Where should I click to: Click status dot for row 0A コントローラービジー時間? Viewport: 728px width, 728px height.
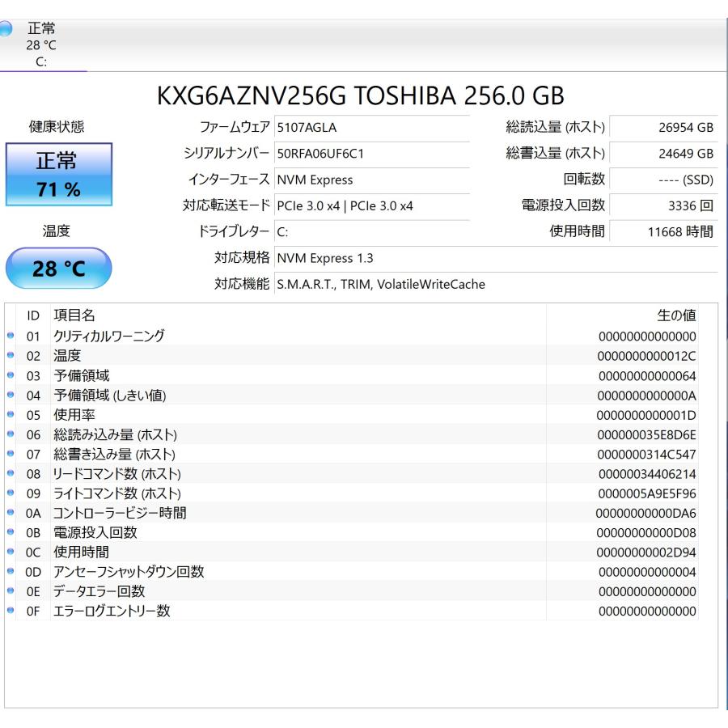(11, 513)
